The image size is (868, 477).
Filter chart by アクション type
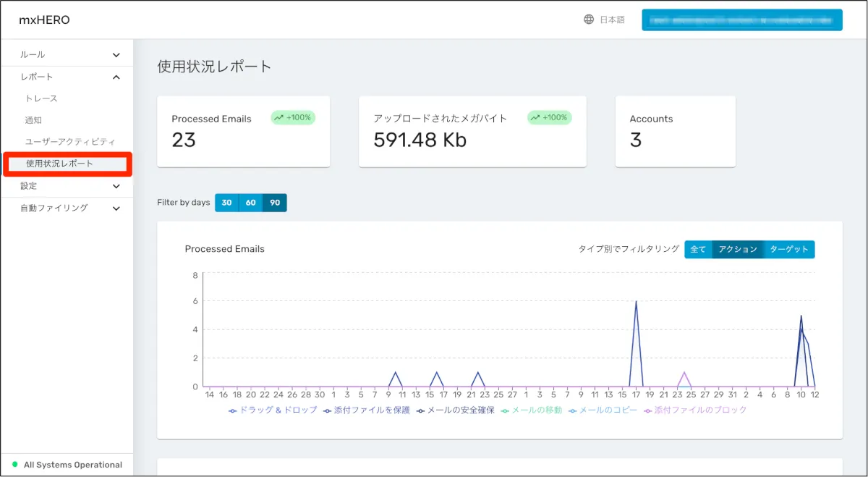pos(737,249)
